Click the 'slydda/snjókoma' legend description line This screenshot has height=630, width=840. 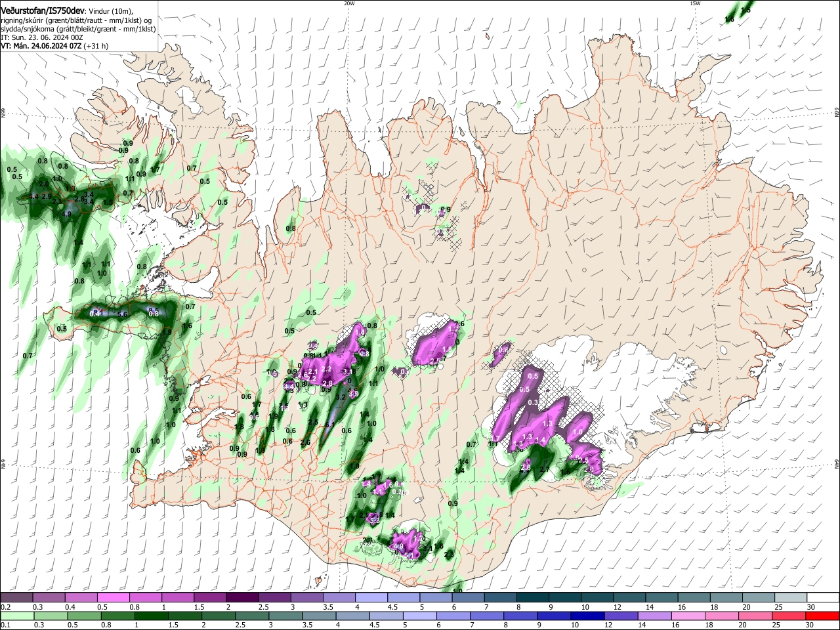[78, 29]
